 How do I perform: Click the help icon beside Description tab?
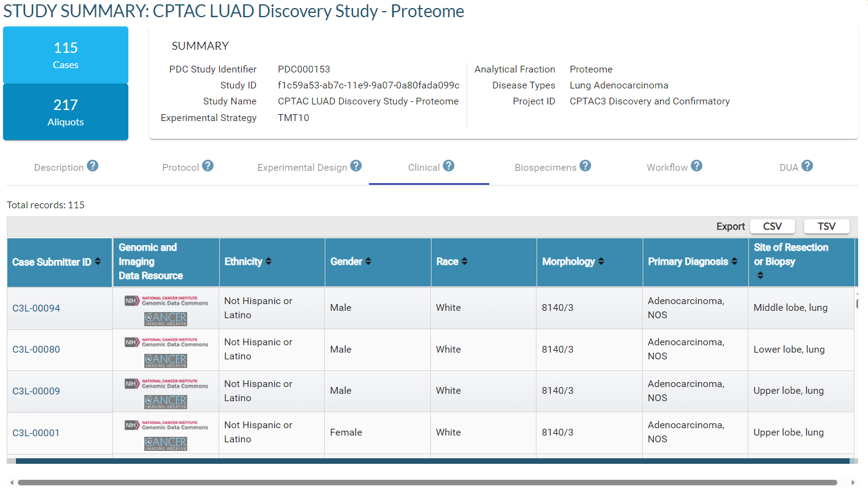[x=93, y=166]
